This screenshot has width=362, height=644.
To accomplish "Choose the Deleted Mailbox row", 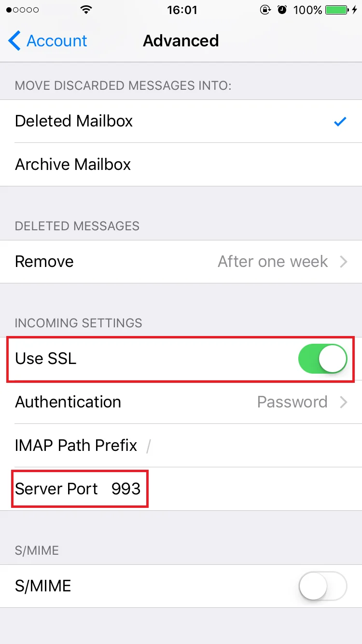I will (181, 121).
